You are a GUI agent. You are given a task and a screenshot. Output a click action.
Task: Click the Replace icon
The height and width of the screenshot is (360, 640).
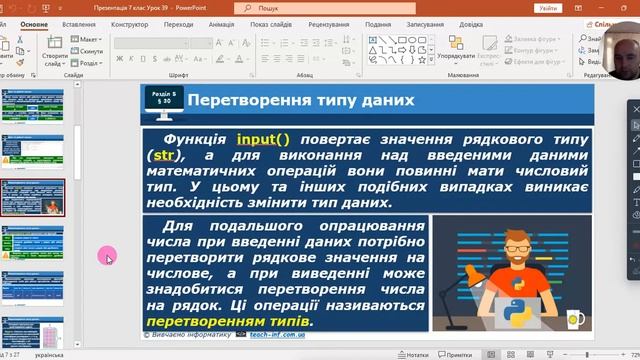(582, 50)
